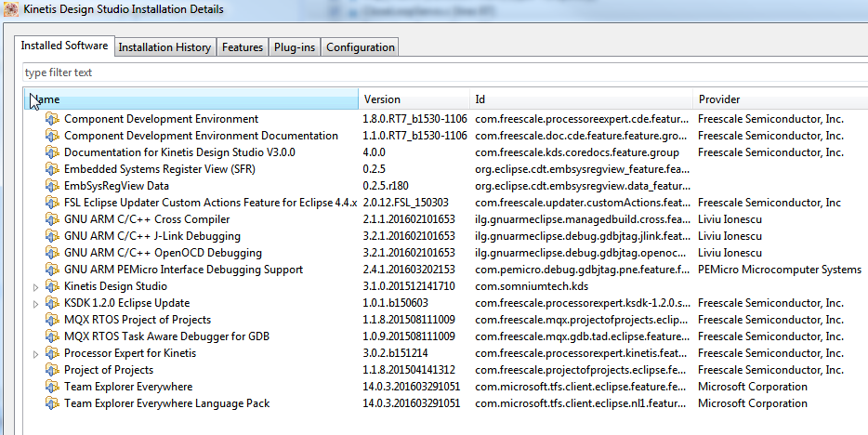Expand the KSDK 1.2.0 Eclipse Update node
868x435 pixels.
click(35, 304)
